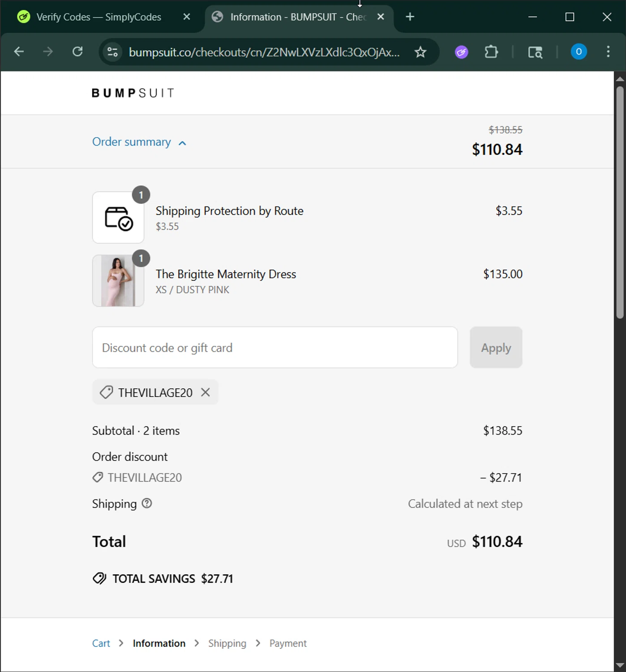626x672 pixels.
Task: Open the Chrome profile avatar
Action: (x=579, y=52)
